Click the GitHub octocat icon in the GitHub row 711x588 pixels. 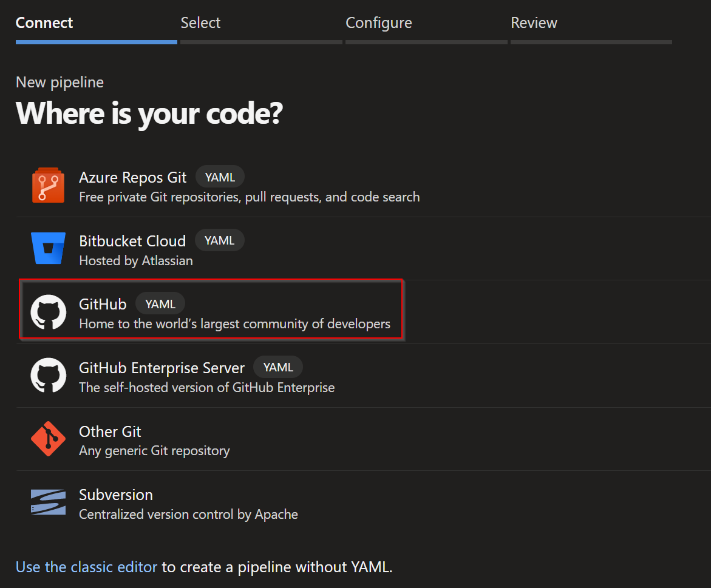pos(49,312)
